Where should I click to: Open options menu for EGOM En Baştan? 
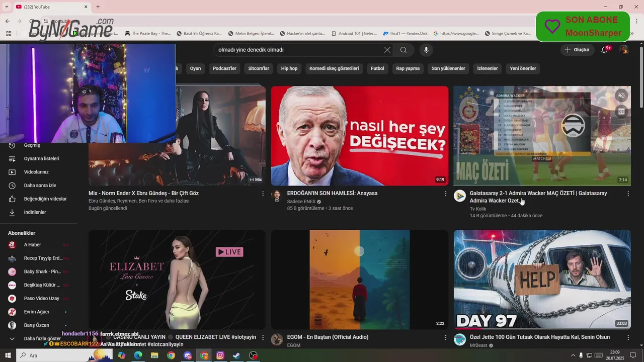[445, 337]
